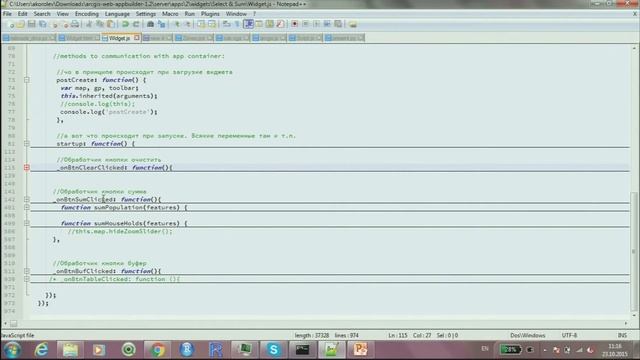Click the horizontal scrollbar right arrow
Screen dimensions: 640x360
(x=626, y=324)
